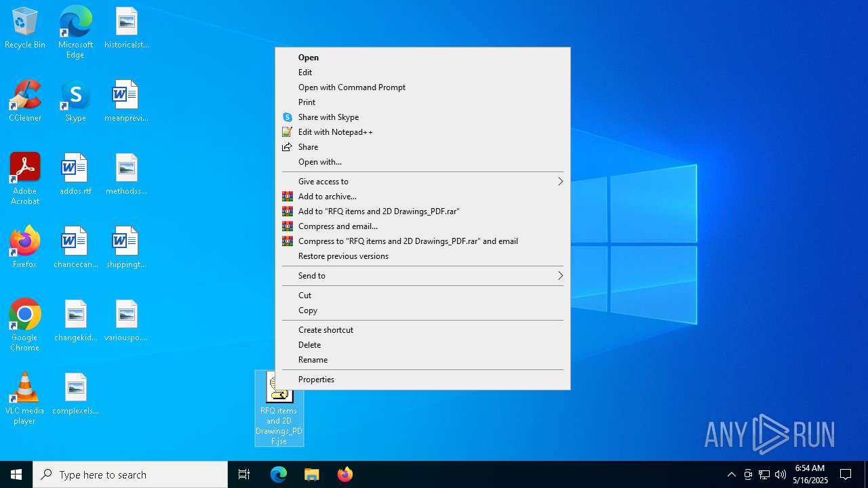Image resolution: width=868 pixels, height=488 pixels.
Task: Choose Delete in the context menu
Action: 422,345
